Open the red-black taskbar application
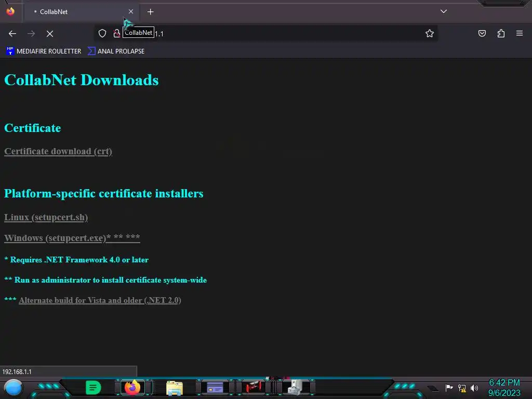Image resolution: width=532 pixels, height=399 pixels. click(x=254, y=387)
